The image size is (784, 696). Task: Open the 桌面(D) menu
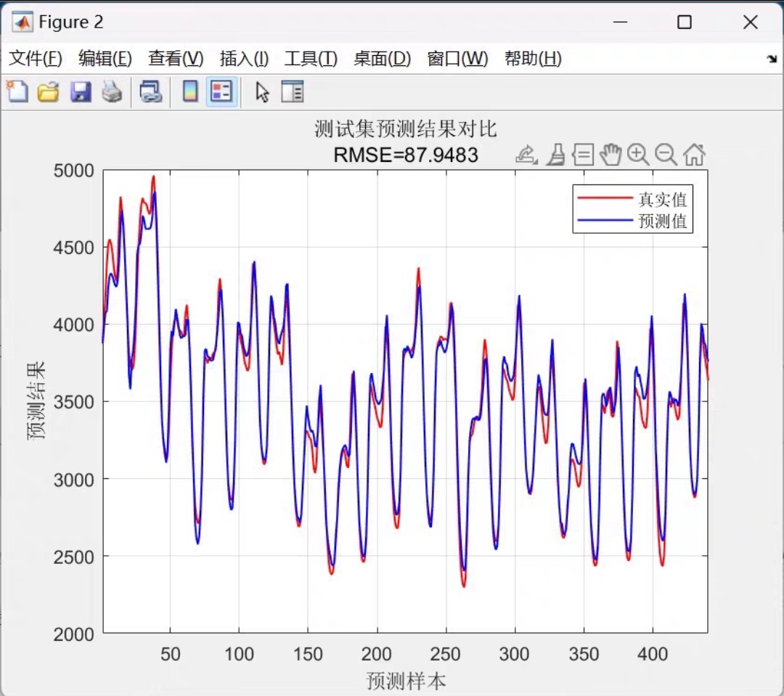pyautogui.click(x=382, y=59)
